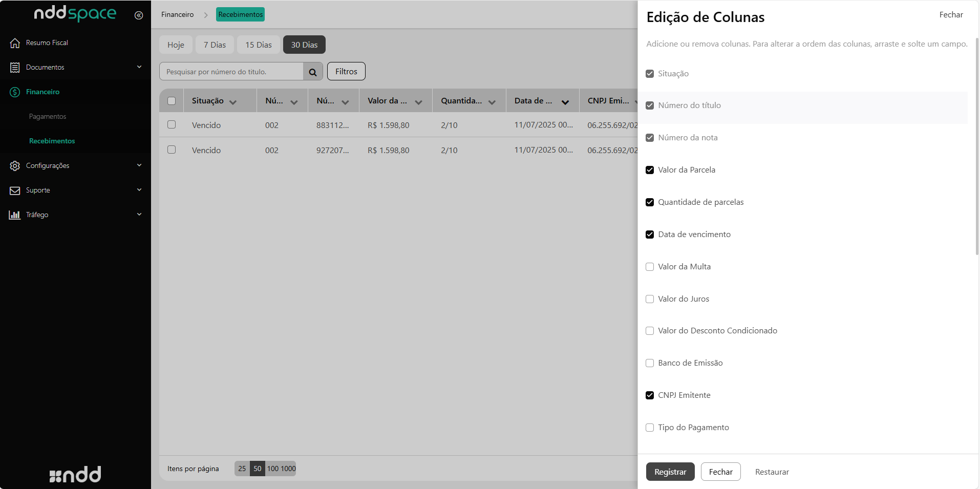Viewport: 980px width, 489px height.
Task: Expand the Documentos menu chevron
Action: pyautogui.click(x=139, y=67)
